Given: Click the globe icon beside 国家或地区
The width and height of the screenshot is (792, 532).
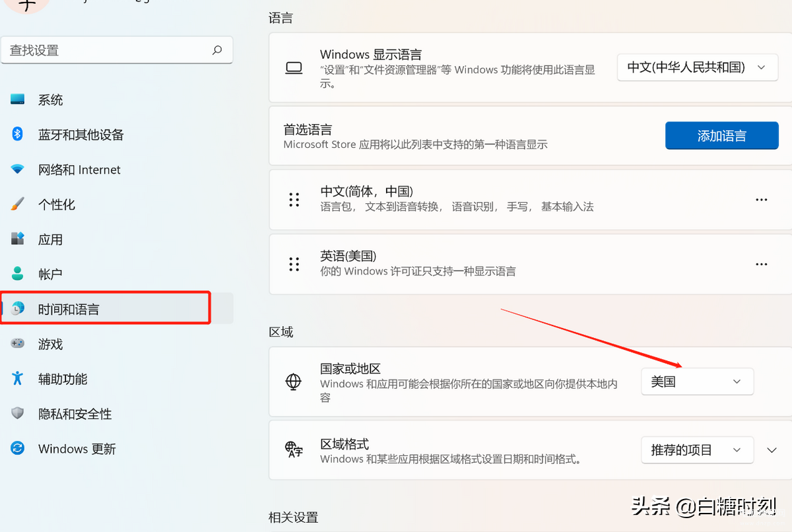Looking at the screenshot, I should (293, 382).
